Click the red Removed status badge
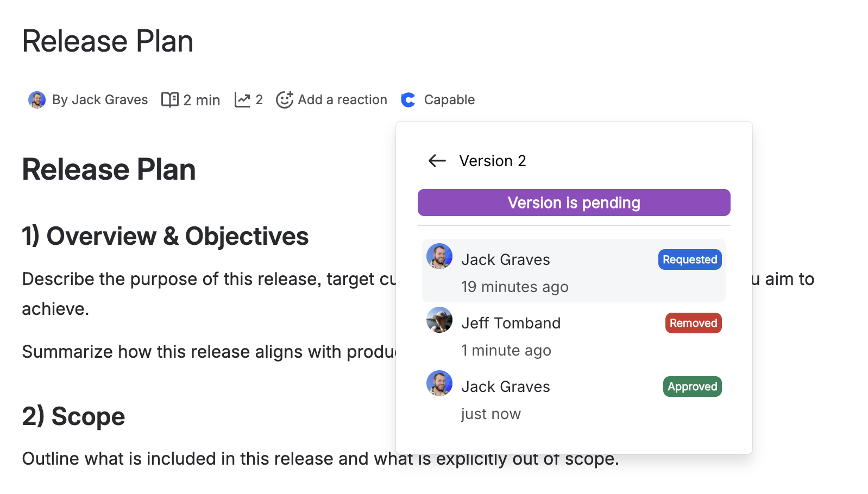 [693, 323]
